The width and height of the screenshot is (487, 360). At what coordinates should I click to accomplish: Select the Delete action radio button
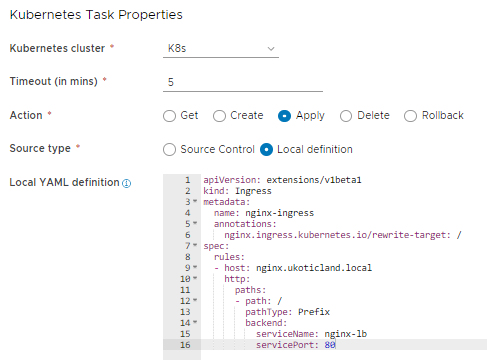click(x=346, y=116)
